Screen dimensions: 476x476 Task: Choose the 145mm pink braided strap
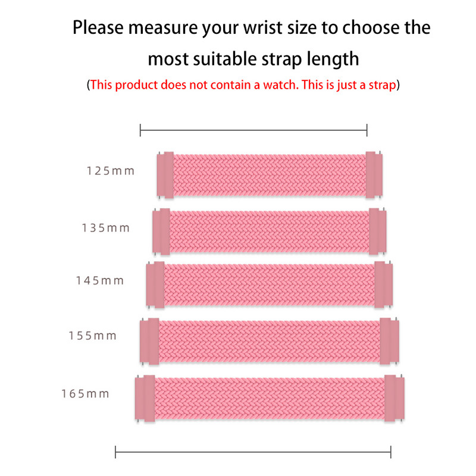pyautogui.click(x=269, y=284)
